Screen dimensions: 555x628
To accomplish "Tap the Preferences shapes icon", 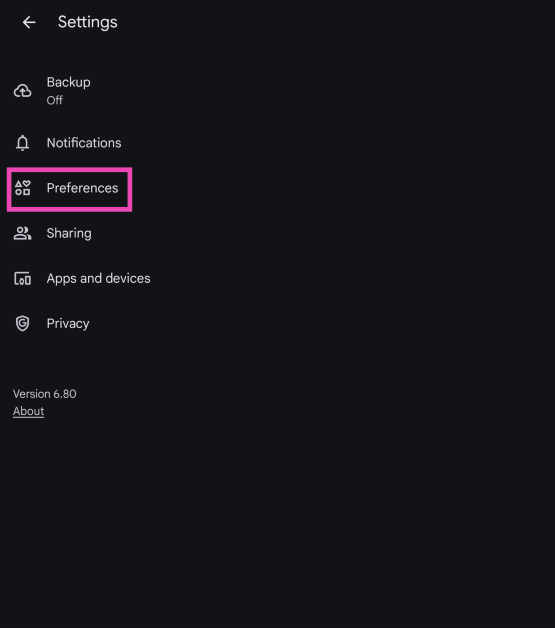I will tap(22, 188).
